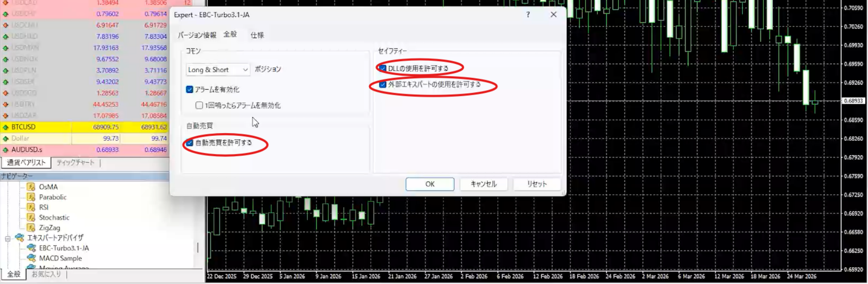Select the ティックチャート tab
The width and height of the screenshot is (868, 284).
(x=75, y=163)
